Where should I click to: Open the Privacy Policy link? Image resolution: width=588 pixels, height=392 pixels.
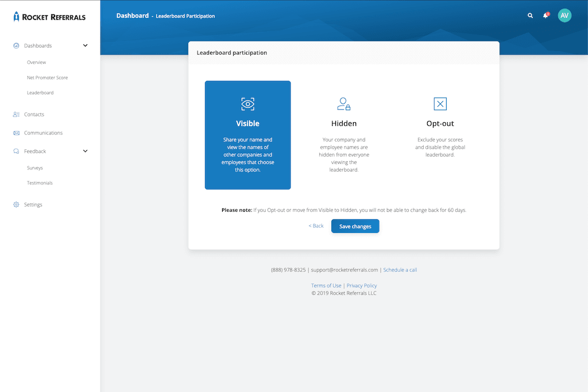click(362, 286)
